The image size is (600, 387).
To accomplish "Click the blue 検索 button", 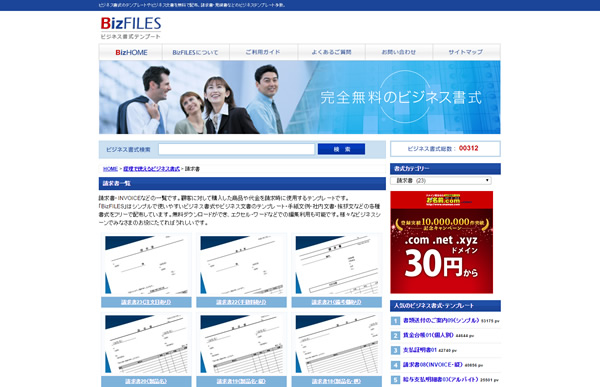I will click(341, 149).
